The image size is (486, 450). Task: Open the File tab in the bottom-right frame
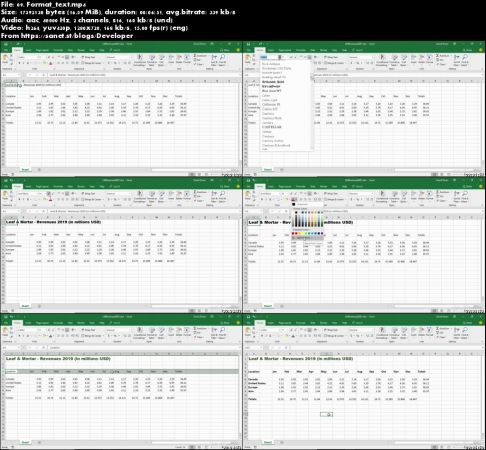[x=248, y=323]
